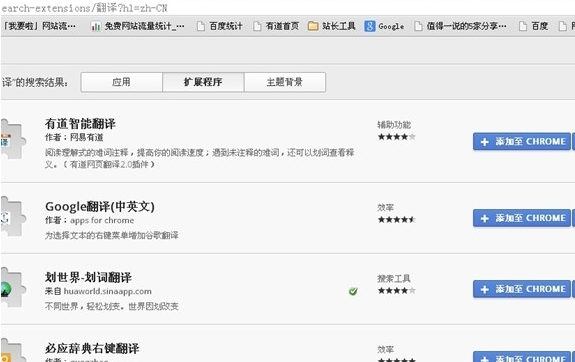Image resolution: width=575 pixels, height=362 pixels.
Task: Click the star rating of 划世界-划词翻译
Action: pyautogui.click(x=396, y=290)
